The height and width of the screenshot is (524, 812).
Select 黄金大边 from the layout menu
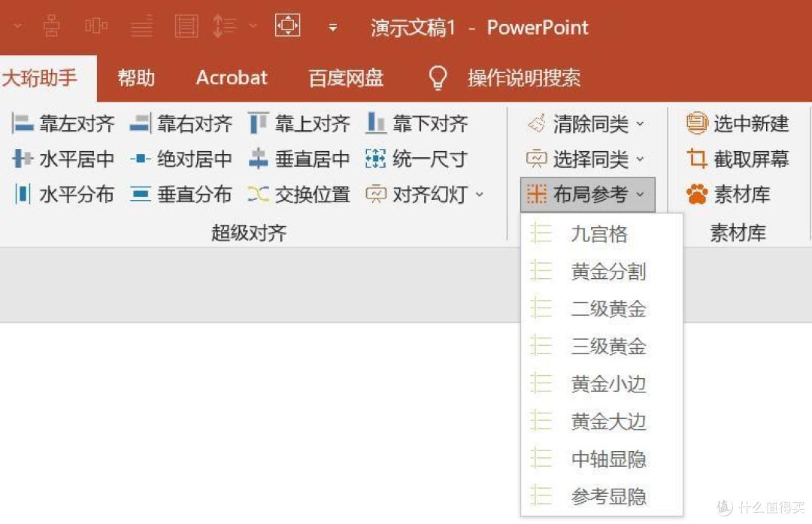[601, 422]
